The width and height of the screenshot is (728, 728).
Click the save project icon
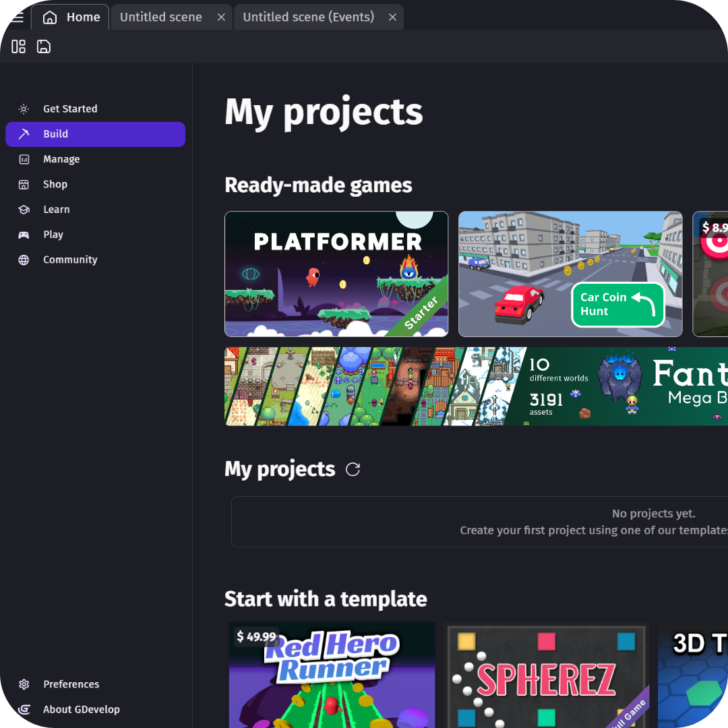click(44, 47)
